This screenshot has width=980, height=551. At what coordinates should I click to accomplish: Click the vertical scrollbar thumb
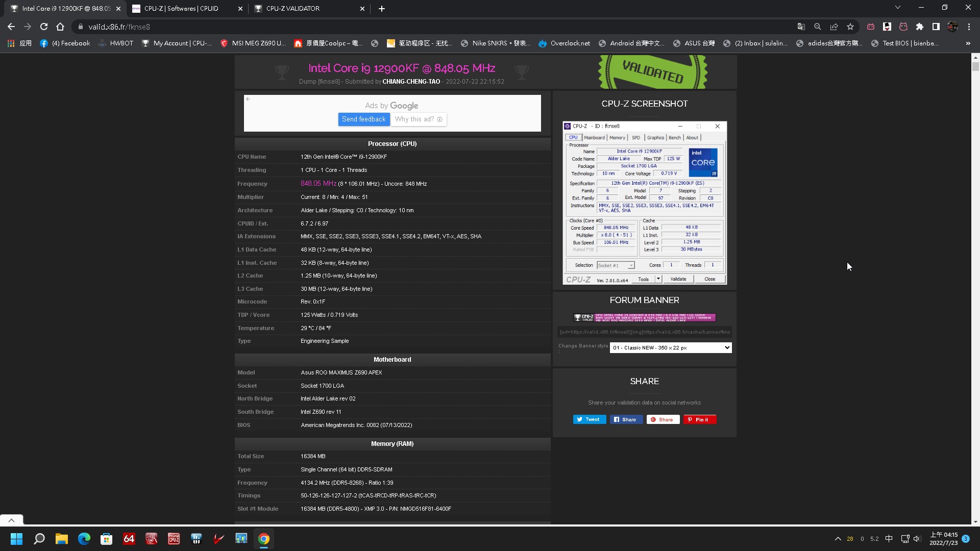(975, 66)
